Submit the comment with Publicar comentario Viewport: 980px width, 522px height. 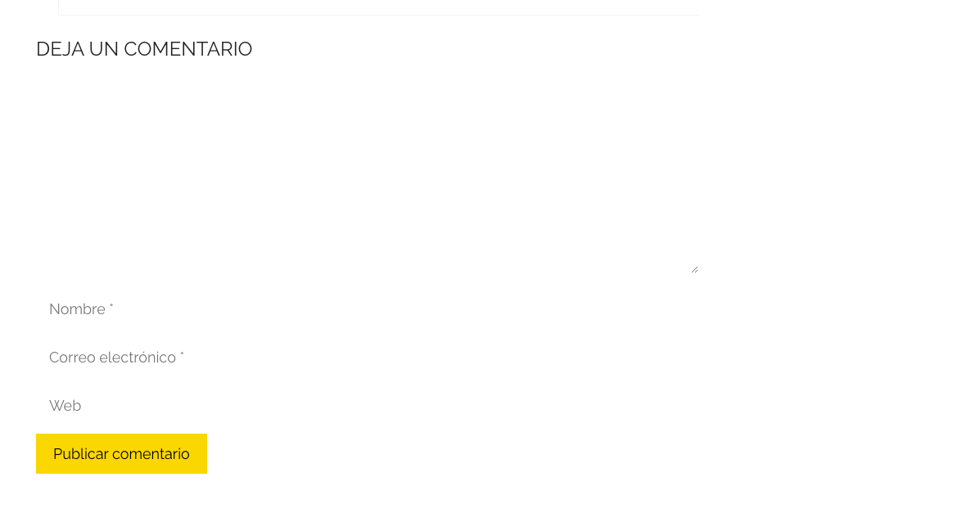coord(121,453)
